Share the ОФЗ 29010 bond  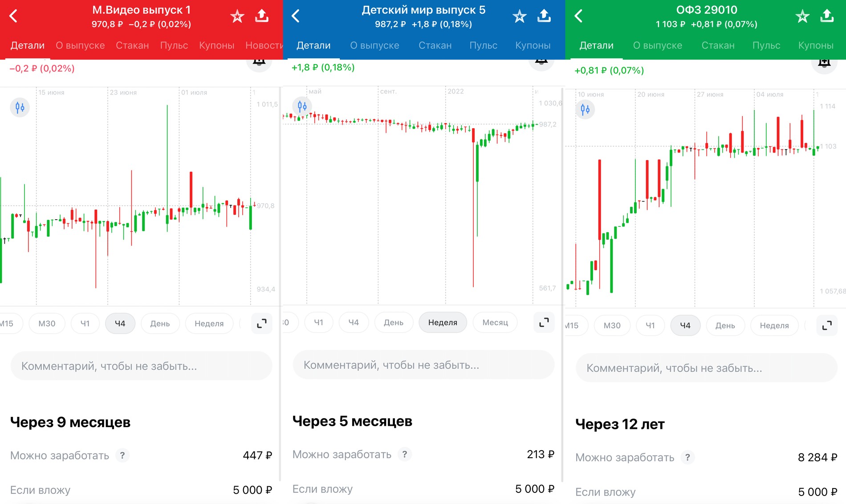pyautogui.click(x=826, y=16)
